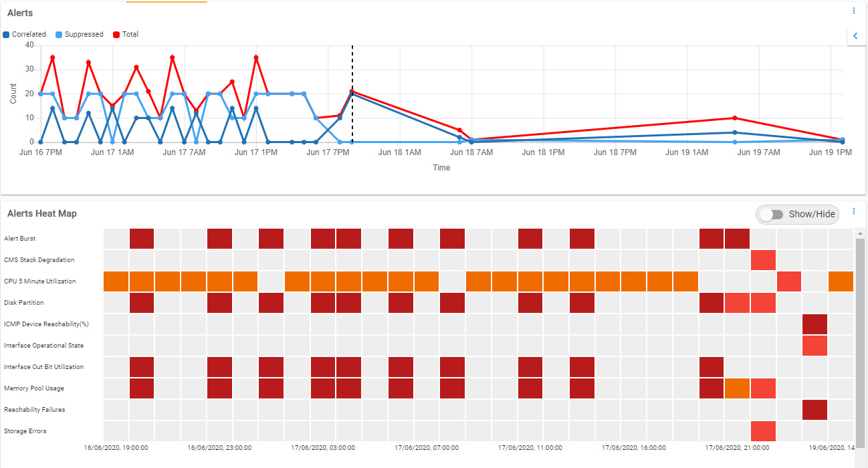
Task: Toggle the Correlated series in the legend
Action: pyautogui.click(x=25, y=34)
